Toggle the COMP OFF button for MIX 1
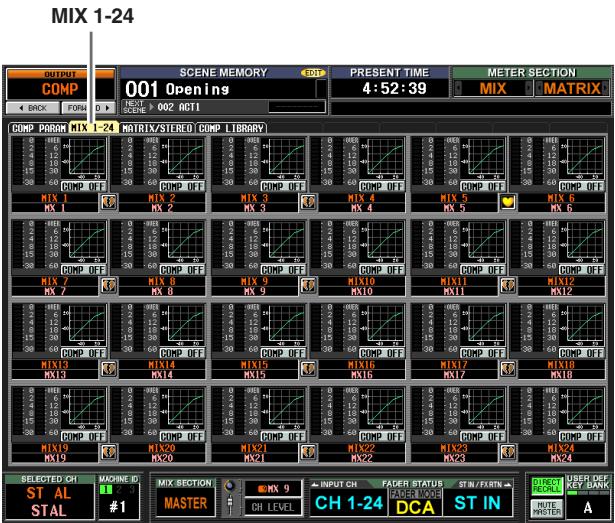This screenshot has width=615, height=523. click(x=84, y=186)
